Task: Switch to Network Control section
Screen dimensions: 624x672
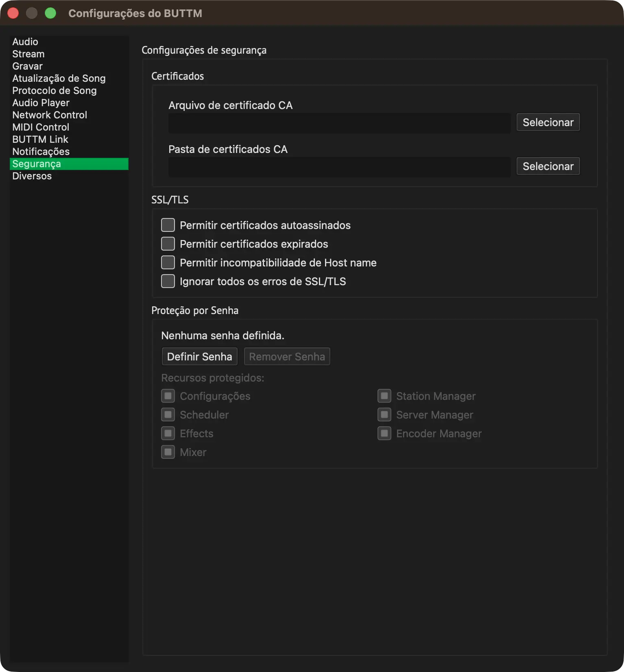Action: [69, 115]
